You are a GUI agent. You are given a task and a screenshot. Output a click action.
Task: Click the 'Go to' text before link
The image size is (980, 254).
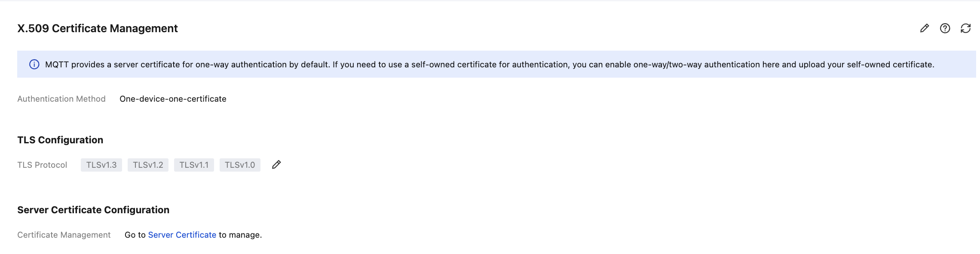(135, 235)
